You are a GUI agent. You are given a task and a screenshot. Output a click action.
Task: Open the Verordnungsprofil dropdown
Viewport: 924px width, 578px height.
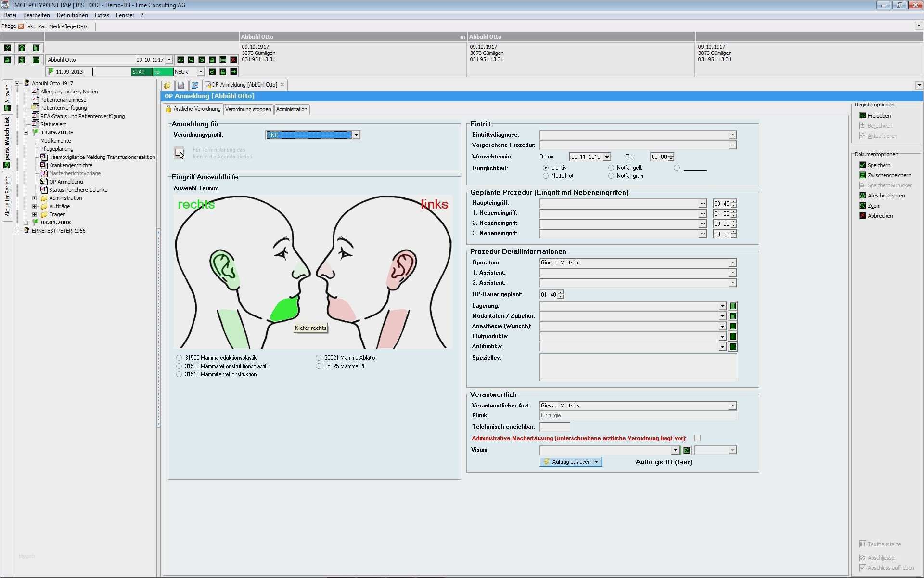356,135
